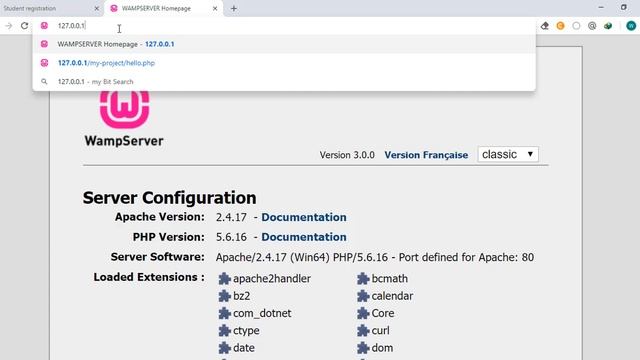Click the orange circle extension icon

click(560, 26)
